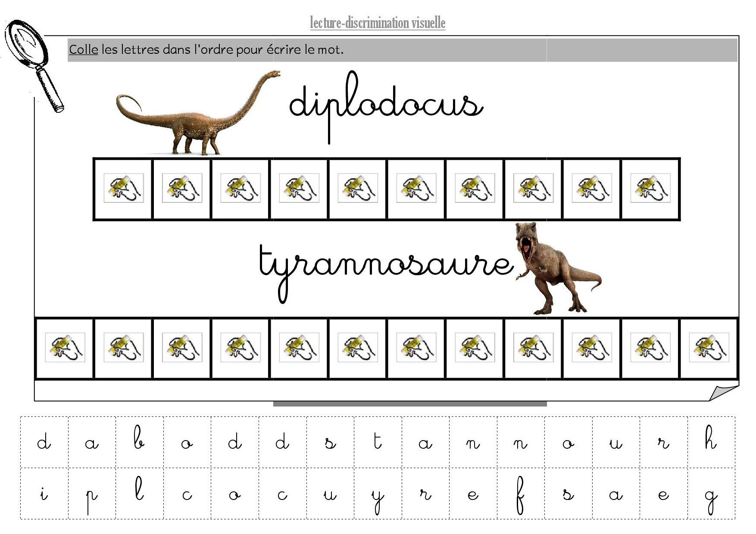Choose the 's' tile in lower letter row
The width and height of the screenshot is (756, 534).
click(568, 493)
